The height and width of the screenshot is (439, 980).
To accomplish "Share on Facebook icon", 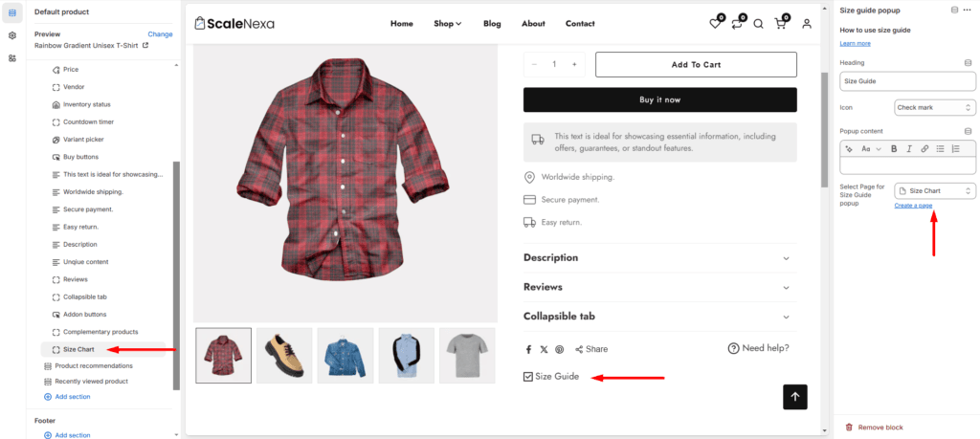I will coord(528,349).
